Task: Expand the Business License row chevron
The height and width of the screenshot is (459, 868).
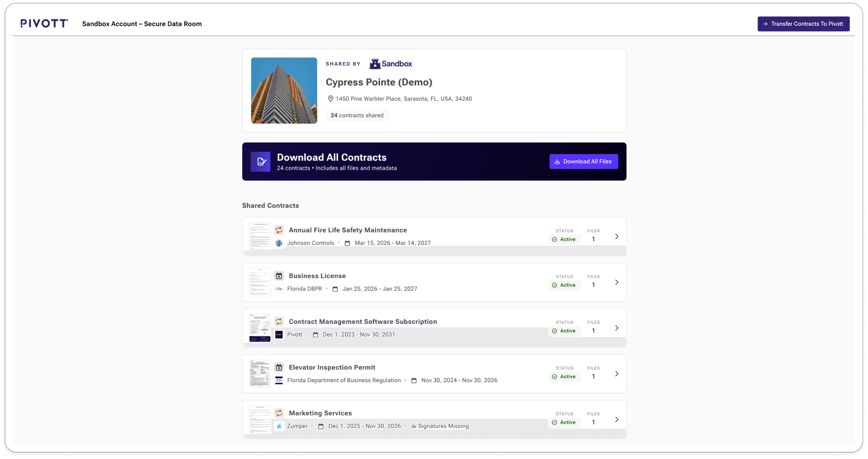Action: tap(617, 282)
